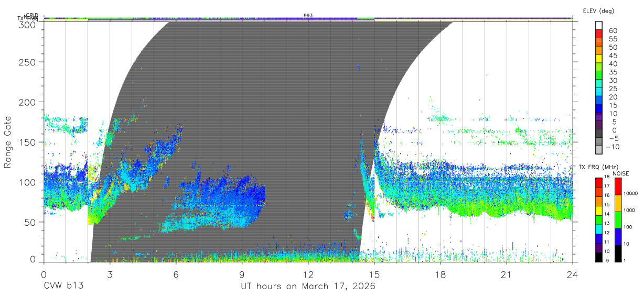This screenshot has height=297, width=644.
Task: Pick the red 55–60 segment of ELEV colorbar
Action: [599, 34]
